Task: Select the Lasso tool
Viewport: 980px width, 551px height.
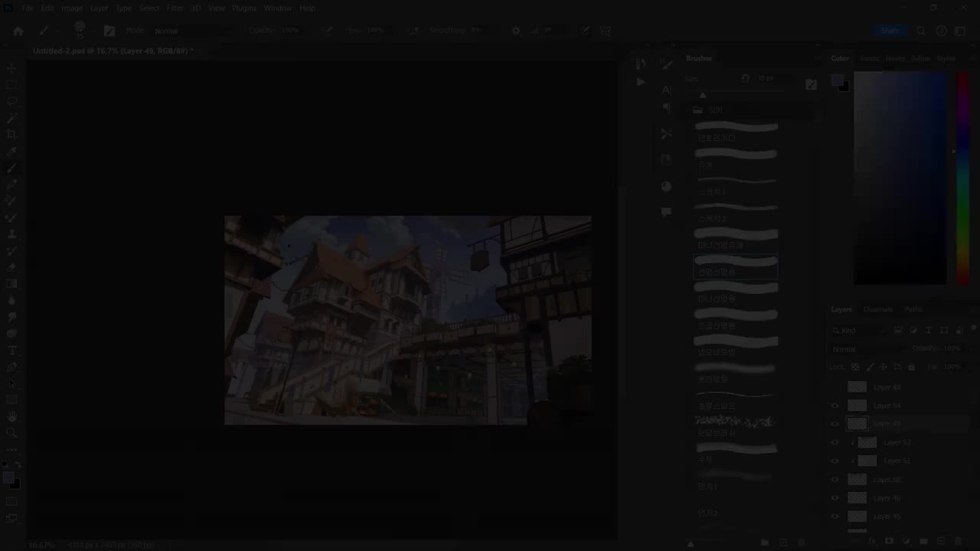Action: click(11, 101)
